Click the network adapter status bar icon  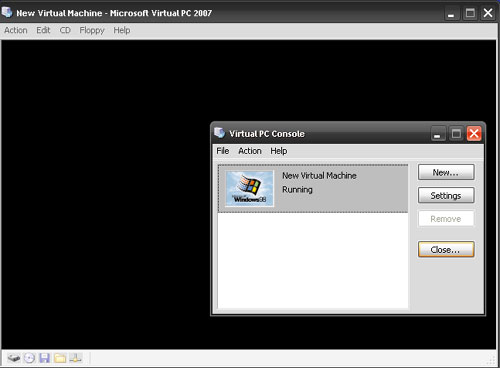coord(75,358)
